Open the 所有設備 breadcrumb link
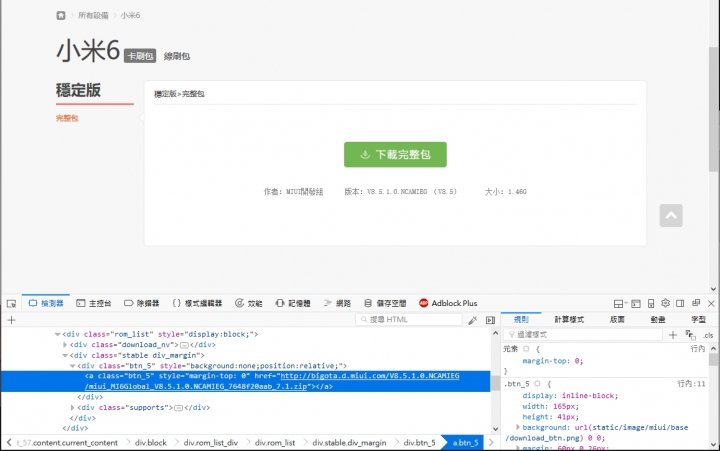 click(x=93, y=16)
